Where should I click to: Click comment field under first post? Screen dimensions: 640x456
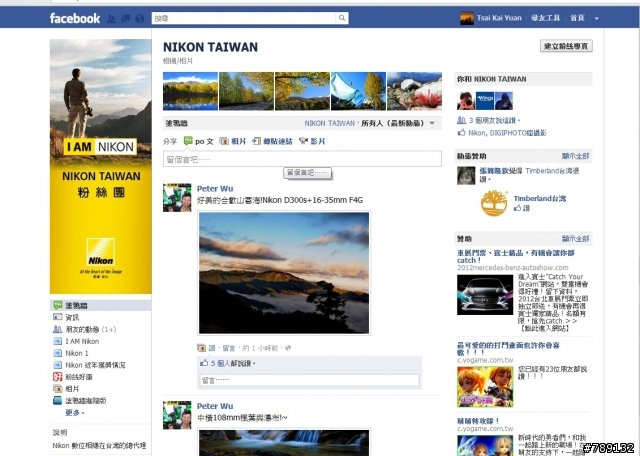point(309,380)
